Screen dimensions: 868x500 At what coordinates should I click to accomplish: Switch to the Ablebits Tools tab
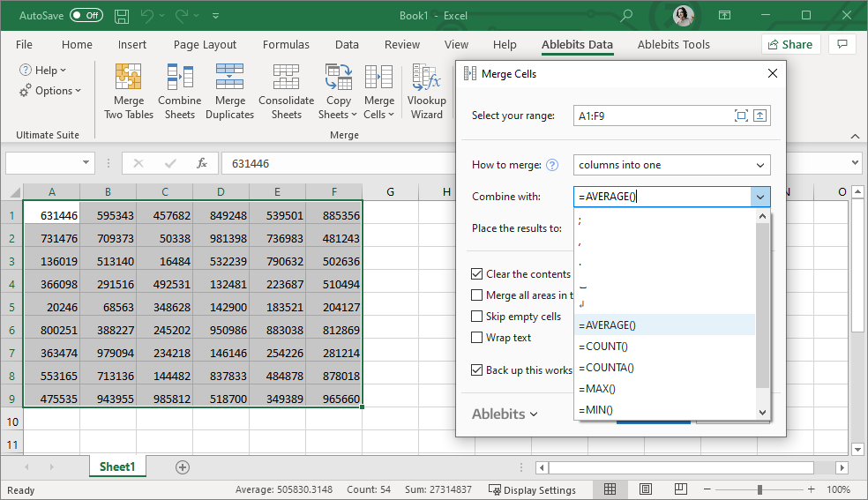673,45
